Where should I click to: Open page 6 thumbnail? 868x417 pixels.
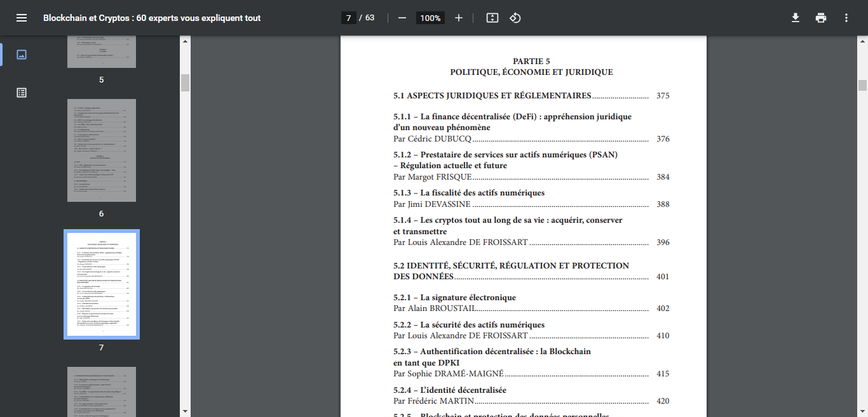102,150
